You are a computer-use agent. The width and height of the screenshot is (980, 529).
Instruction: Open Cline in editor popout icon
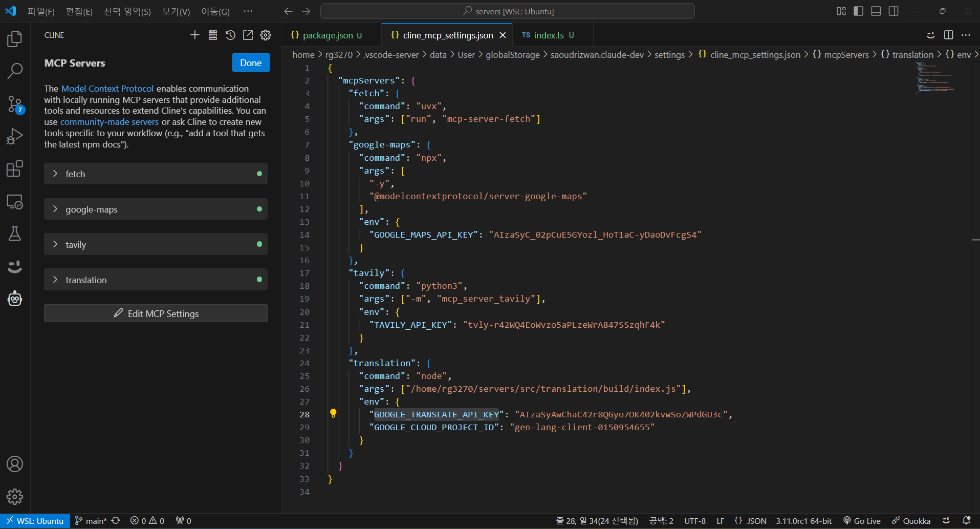click(248, 35)
